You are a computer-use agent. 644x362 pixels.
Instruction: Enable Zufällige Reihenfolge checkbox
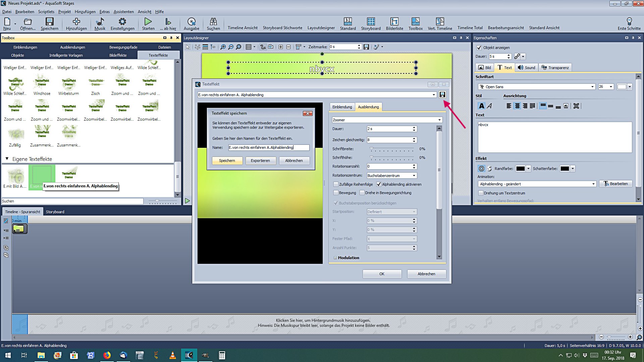pyautogui.click(x=336, y=184)
